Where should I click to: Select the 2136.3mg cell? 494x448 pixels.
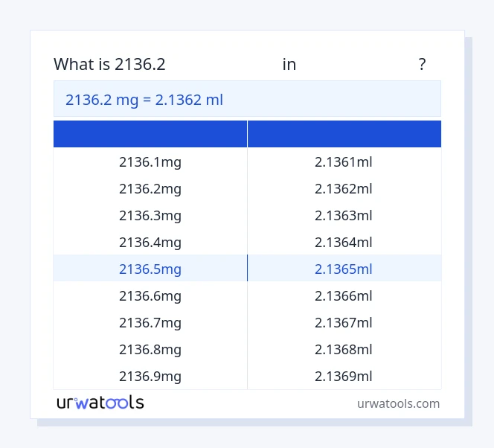click(x=150, y=216)
